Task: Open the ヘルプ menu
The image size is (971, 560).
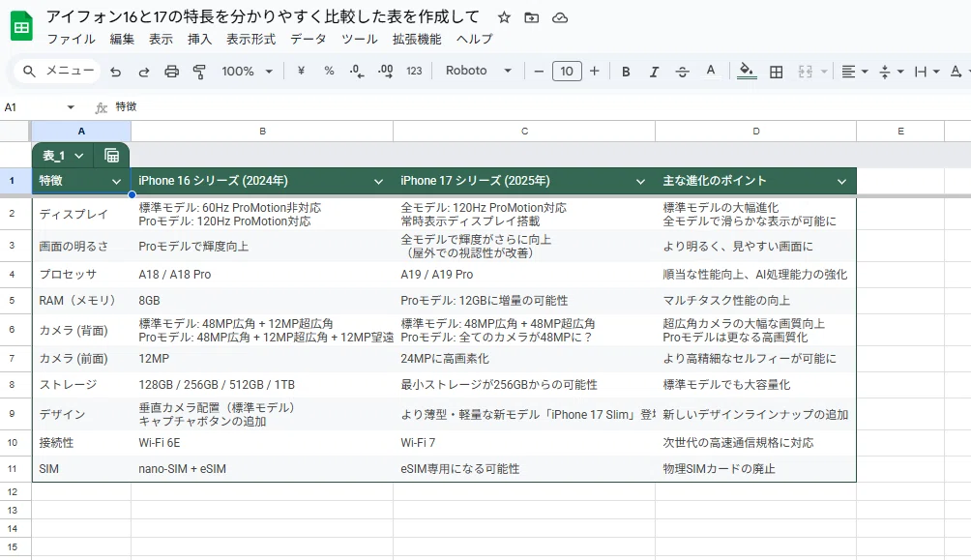Action: pyautogui.click(x=474, y=39)
